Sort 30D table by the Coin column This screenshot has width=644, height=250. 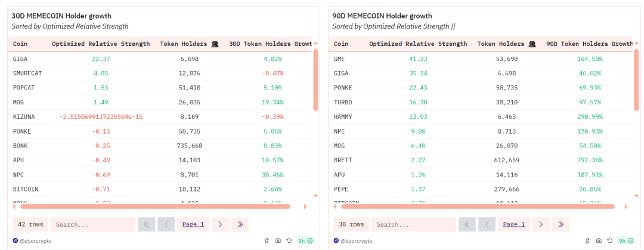tap(20, 44)
